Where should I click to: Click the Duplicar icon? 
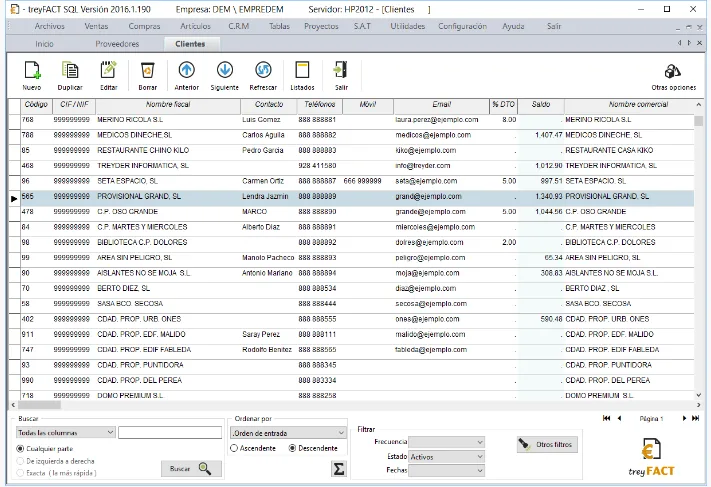click(x=70, y=70)
